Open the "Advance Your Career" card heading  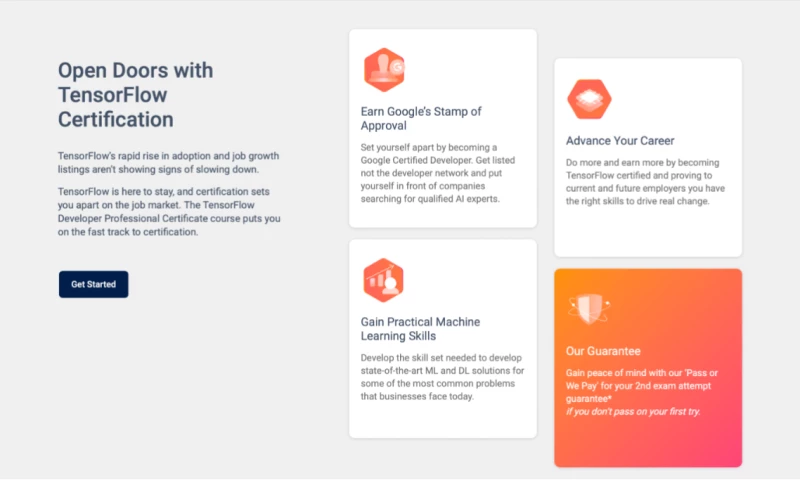620,141
